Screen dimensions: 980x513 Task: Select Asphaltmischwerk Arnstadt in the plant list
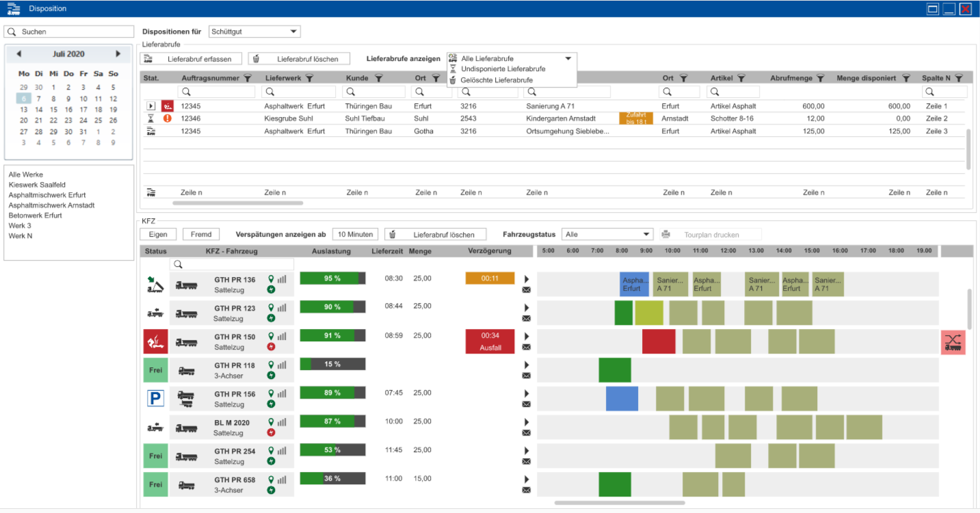click(52, 205)
